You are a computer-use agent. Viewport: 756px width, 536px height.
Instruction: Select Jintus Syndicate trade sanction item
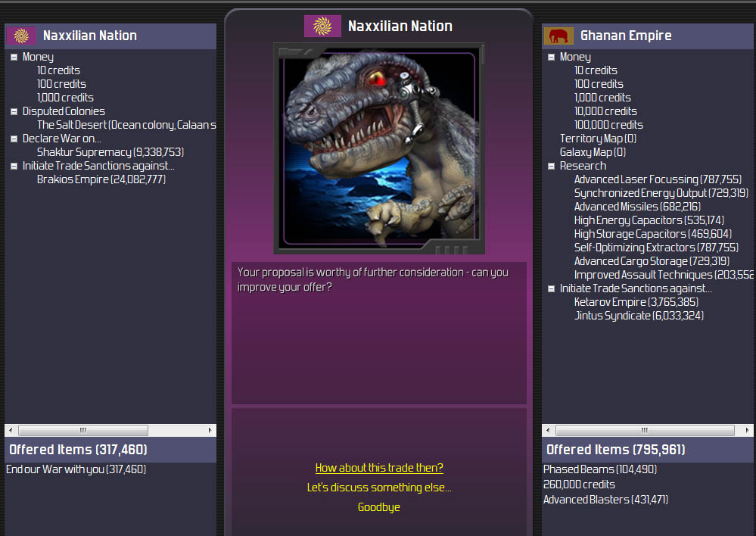(639, 316)
